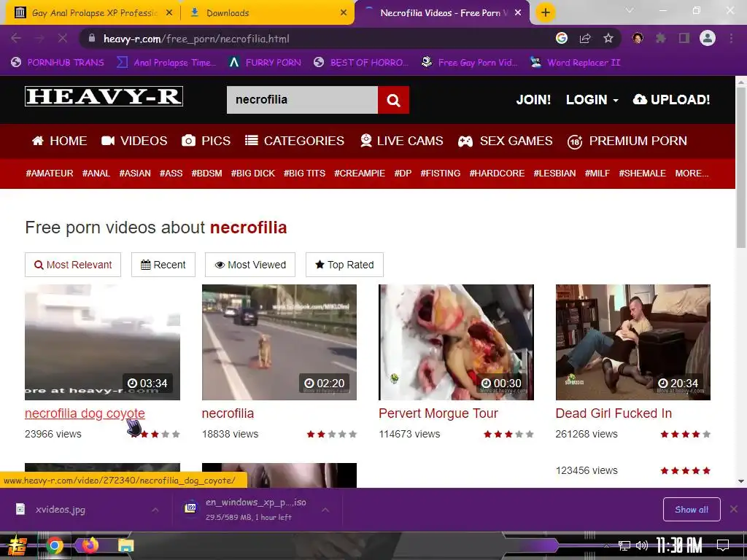Image resolution: width=747 pixels, height=560 pixels.
Task: Open the xvideos.jpg downloaded file
Action: coord(60,510)
